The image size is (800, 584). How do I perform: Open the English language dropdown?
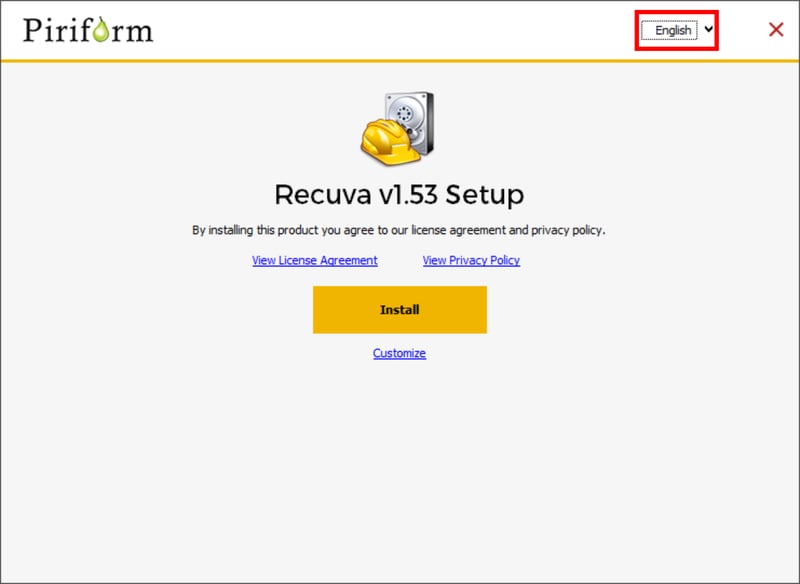click(677, 31)
